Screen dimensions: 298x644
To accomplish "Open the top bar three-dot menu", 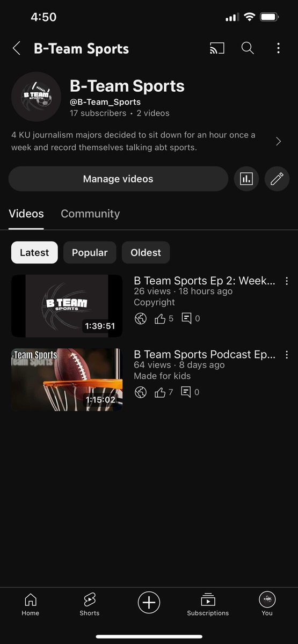I will 278,48.
